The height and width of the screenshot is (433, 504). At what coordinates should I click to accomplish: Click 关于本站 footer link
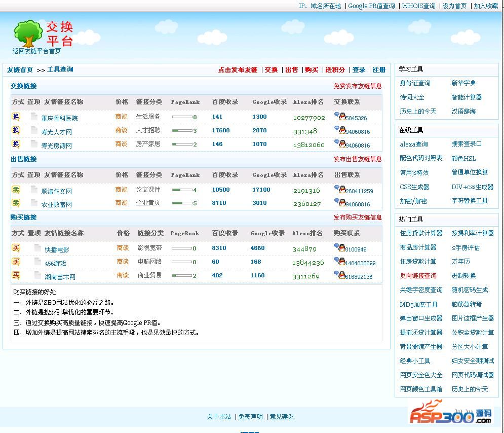click(x=219, y=417)
